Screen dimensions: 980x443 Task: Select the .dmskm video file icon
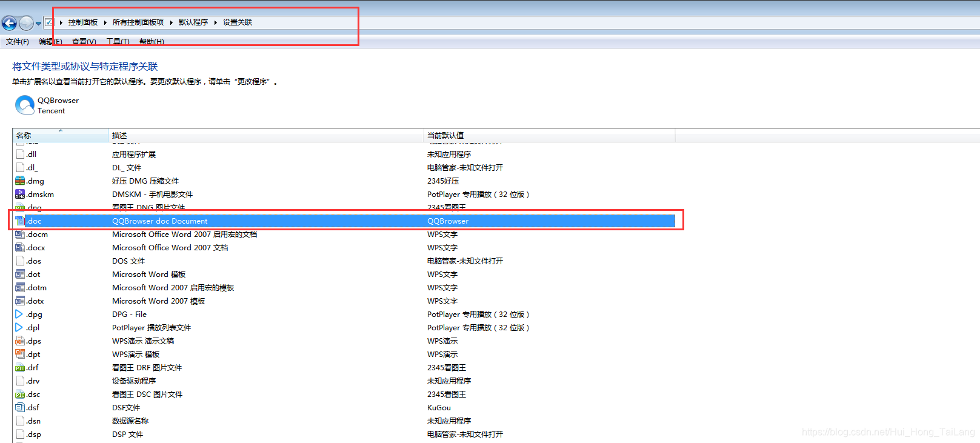[20, 194]
